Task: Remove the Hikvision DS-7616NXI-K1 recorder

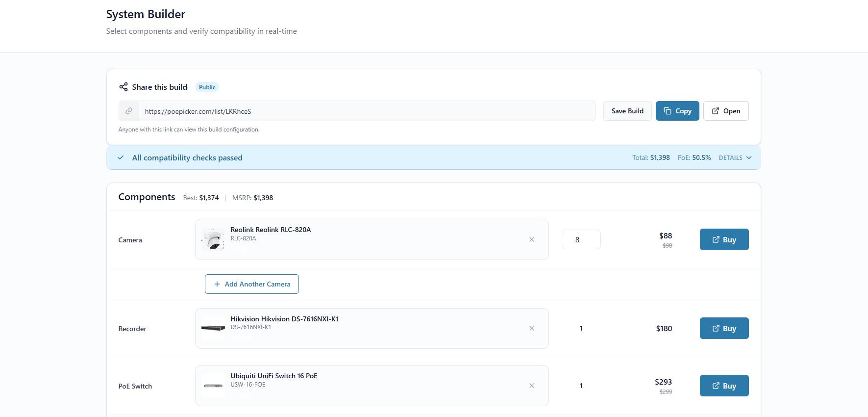Action: tap(532, 328)
